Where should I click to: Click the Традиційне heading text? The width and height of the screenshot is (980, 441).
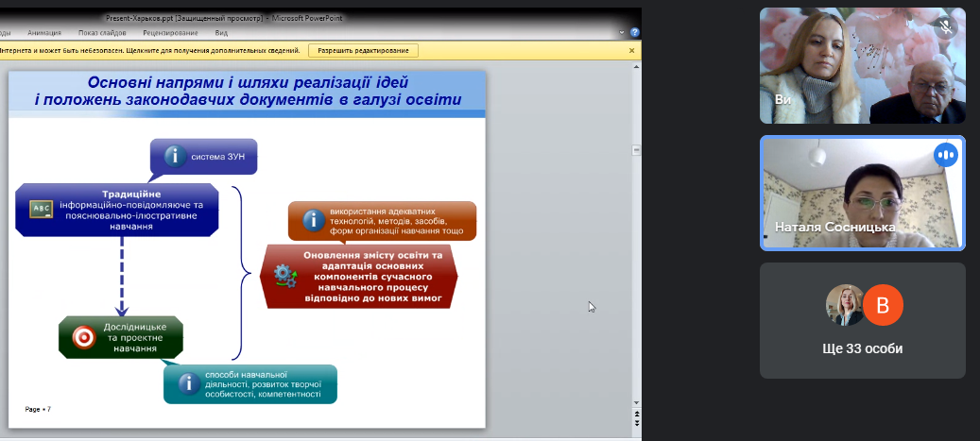point(131,195)
